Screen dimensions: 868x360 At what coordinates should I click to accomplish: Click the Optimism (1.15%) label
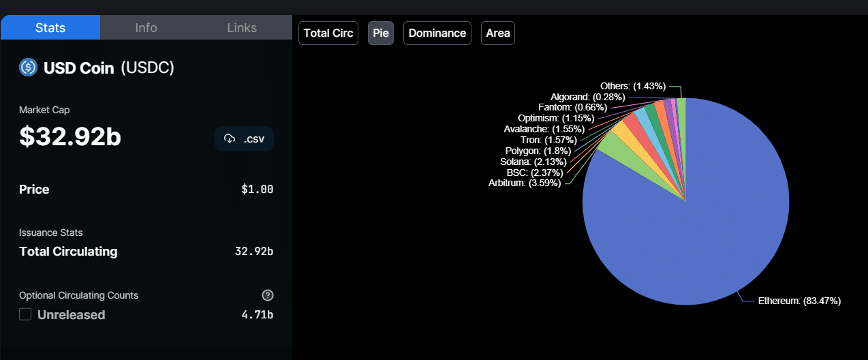coord(555,118)
